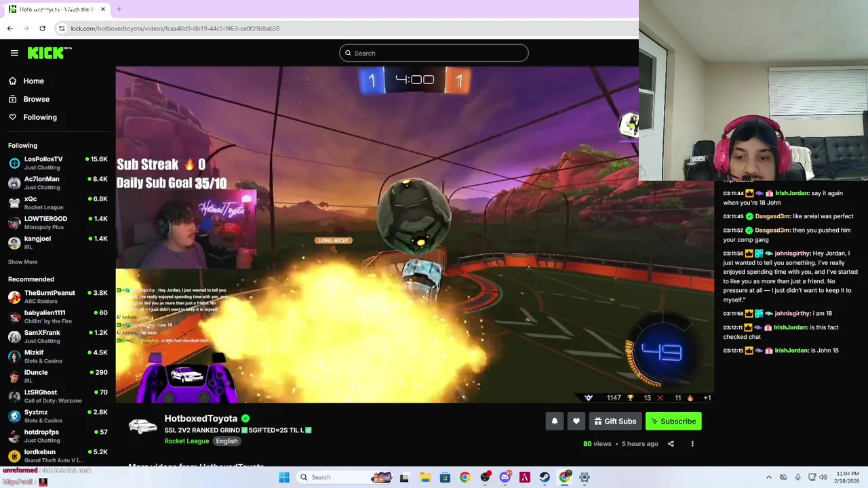Open Rocket League category link
The height and width of the screenshot is (488, 868).
point(186,441)
